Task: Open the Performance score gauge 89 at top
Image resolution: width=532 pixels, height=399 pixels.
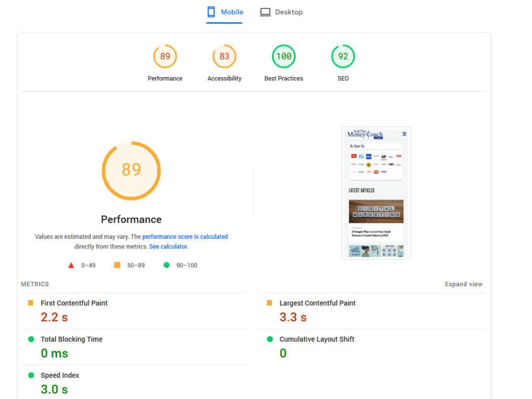Action: [165, 56]
